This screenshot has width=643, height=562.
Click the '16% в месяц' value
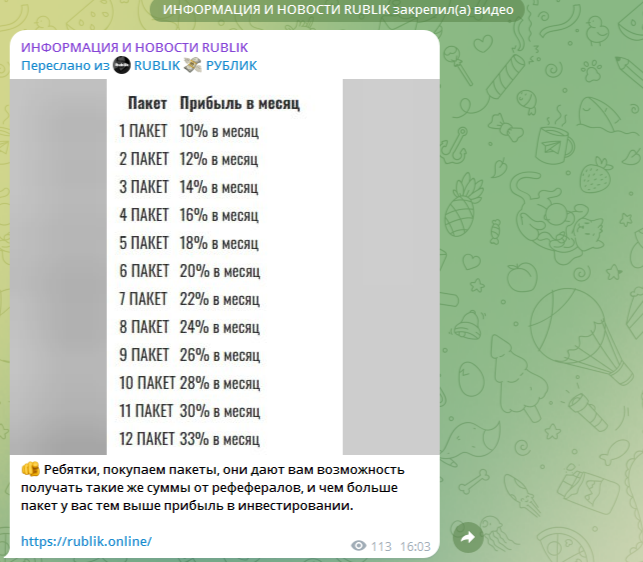pos(219,215)
